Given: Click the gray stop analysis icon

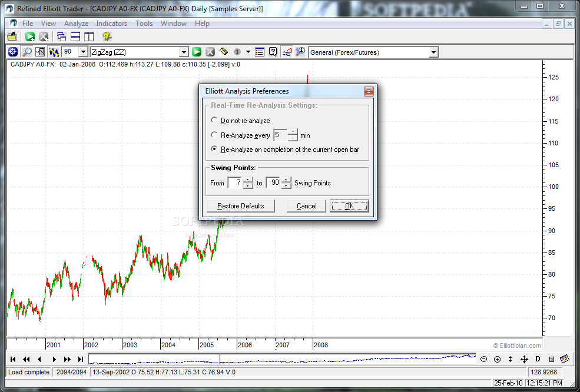Looking at the screenshot, I should pyautogui.click(x=210, y=52).
